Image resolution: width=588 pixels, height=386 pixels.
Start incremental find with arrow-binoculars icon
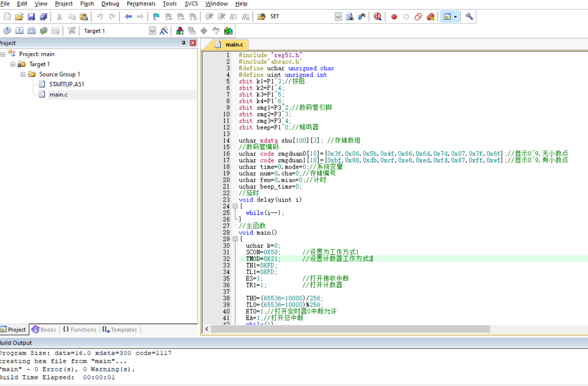click(x=362, y=17)
